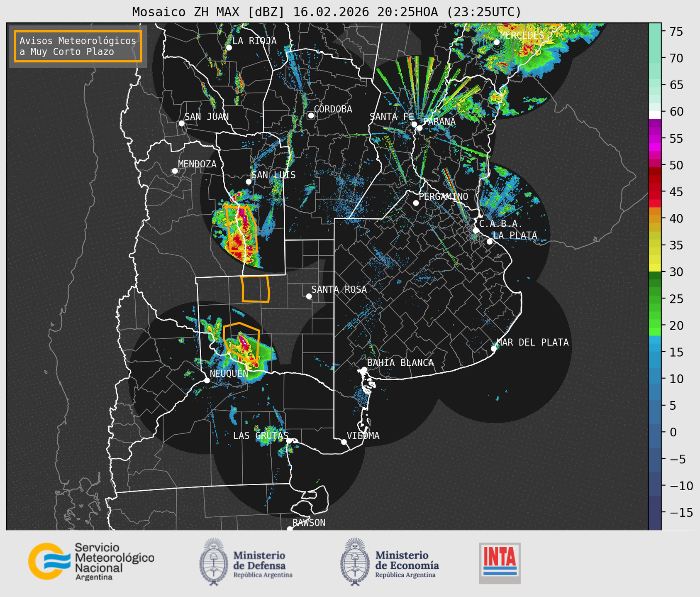
Task: Click the PARANÁ city label
Action: (x=439, y=122)
